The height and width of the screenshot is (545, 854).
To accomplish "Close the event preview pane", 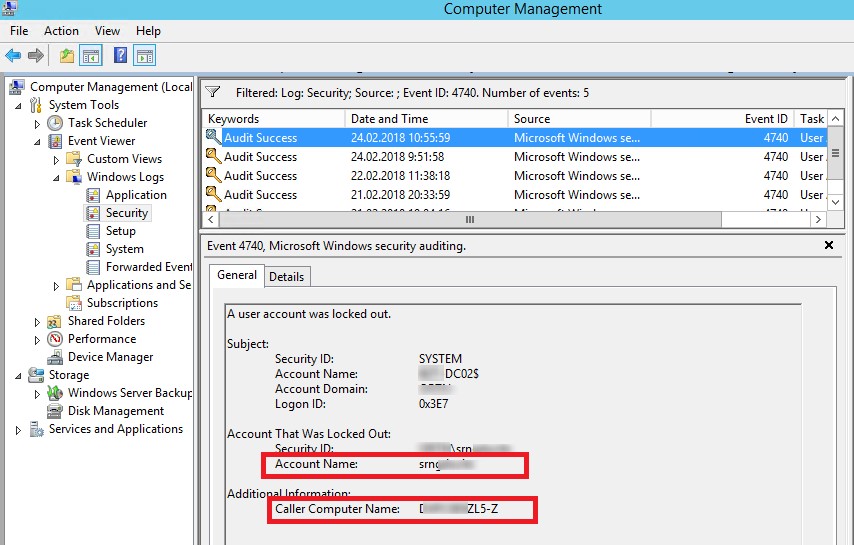I will (x=828, y=245).
